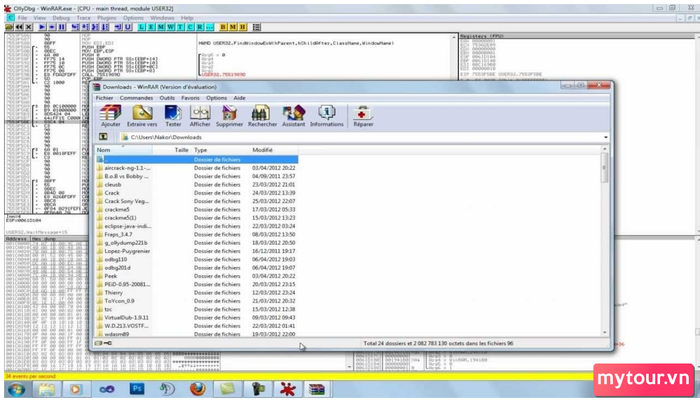Open Breakpoints window with yellow B icon

point(223,27)
